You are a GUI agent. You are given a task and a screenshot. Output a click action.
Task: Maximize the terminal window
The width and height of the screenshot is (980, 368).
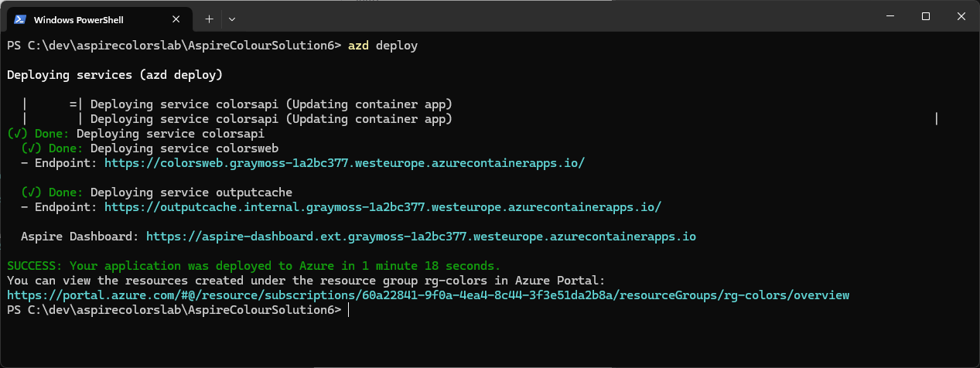pyautogui.click(x=925, y=16)
